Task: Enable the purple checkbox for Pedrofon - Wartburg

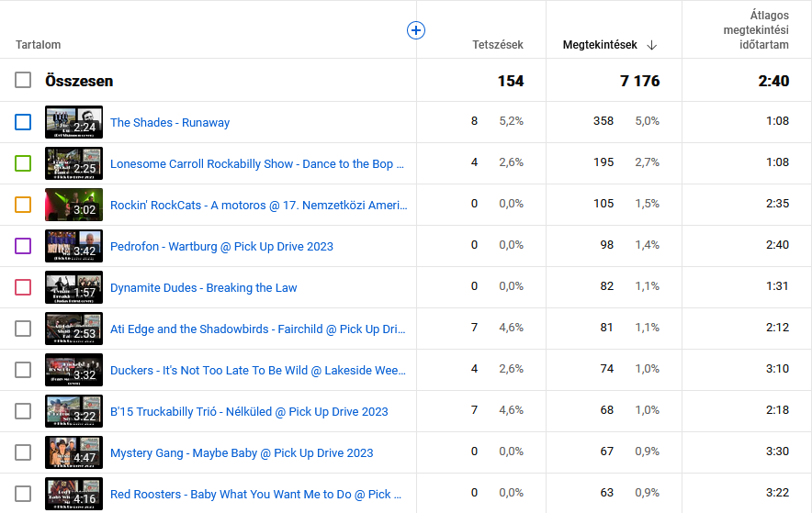Action: pyautogui.click(x=23, y=246)
